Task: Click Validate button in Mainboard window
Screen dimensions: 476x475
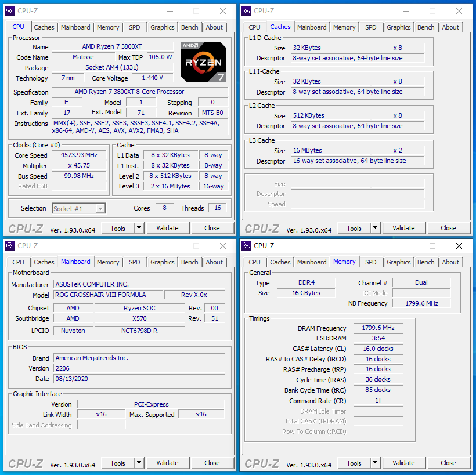Action: 168,463
